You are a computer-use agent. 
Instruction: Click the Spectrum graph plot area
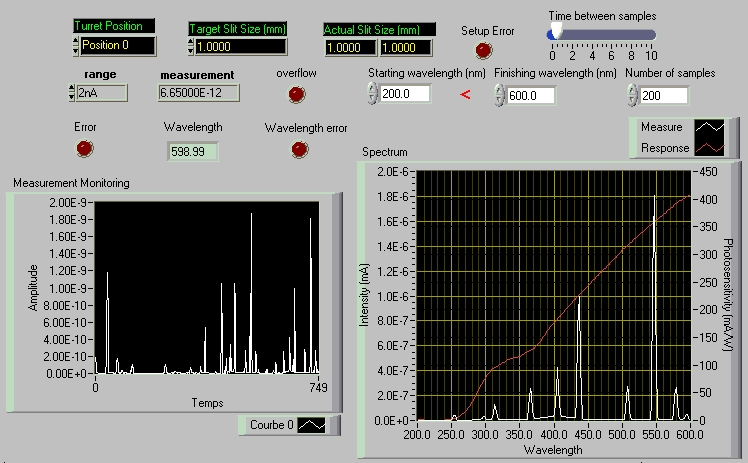553,296
